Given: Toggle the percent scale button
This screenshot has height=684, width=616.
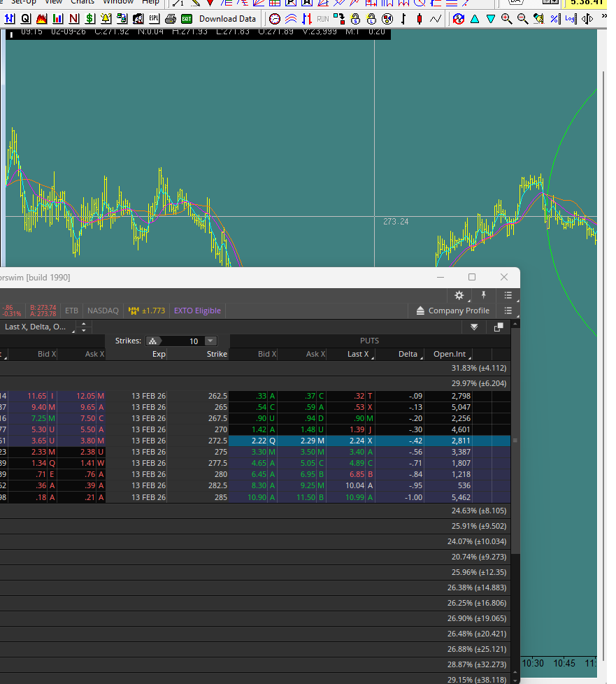Looking at the screenshot, I should pyautogui.click(x=554, y=19).
